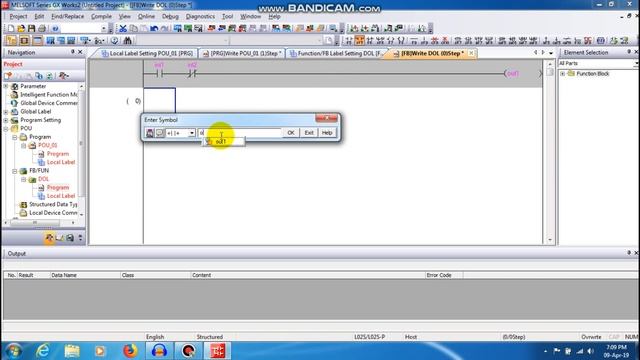Screen dimensions: 640x360
Task: Click the Navigation horizontal scrollbar
Action: point(39,222)
